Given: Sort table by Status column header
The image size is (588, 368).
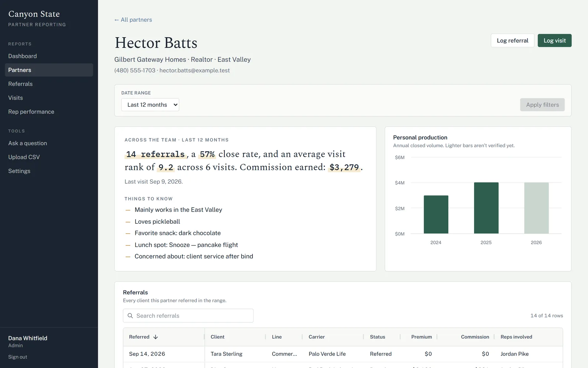Looking at the screenshot, I should point(377,337).
